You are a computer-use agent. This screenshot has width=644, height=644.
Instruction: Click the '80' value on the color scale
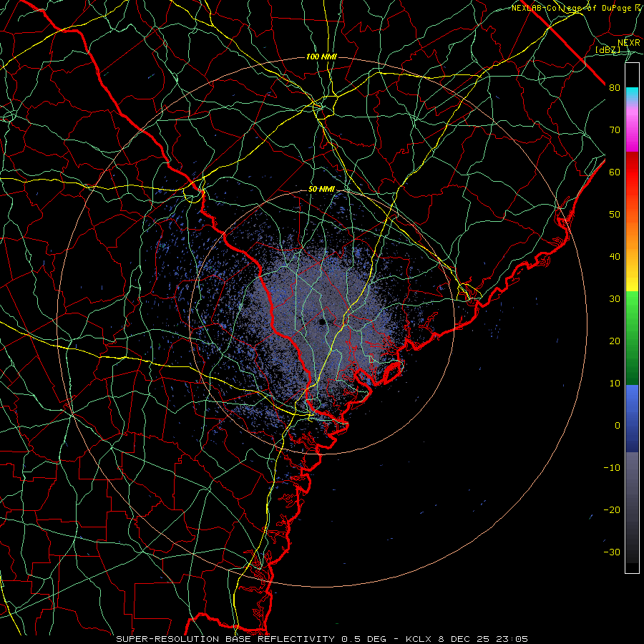[615, 88]
